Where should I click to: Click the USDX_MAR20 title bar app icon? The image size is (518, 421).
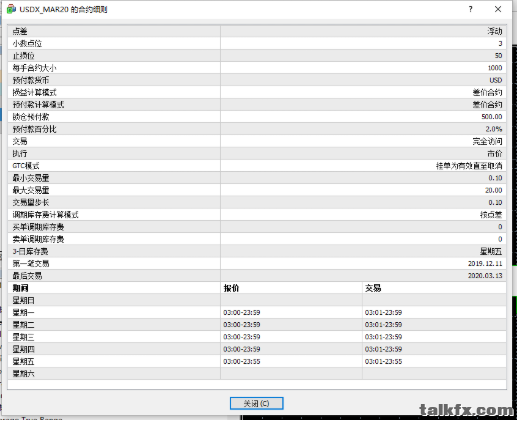(11, 9)
